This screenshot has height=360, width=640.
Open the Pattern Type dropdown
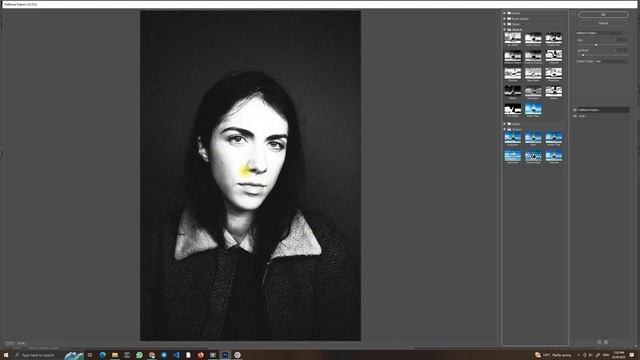coord(611,61)
